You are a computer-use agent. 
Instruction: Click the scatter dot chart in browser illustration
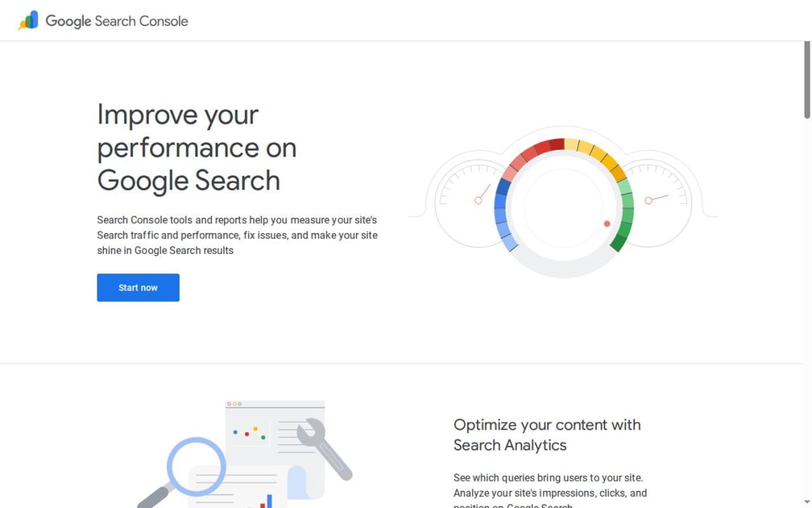(250, 433)
